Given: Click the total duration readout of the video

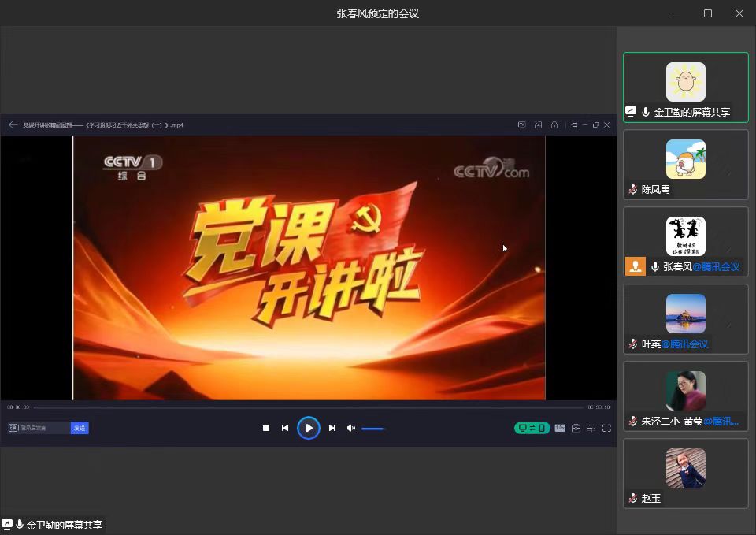Looking at the screenshot, I should 598,407.
